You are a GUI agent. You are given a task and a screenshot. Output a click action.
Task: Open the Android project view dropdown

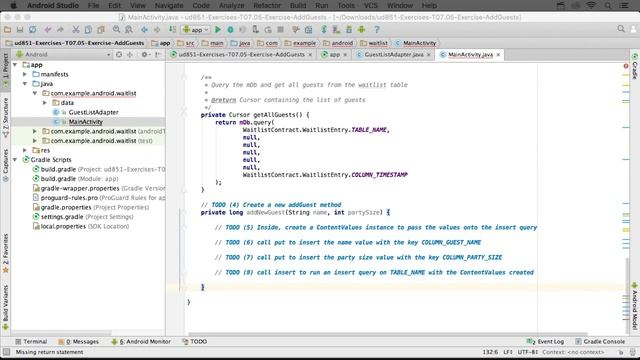[63, 54]
